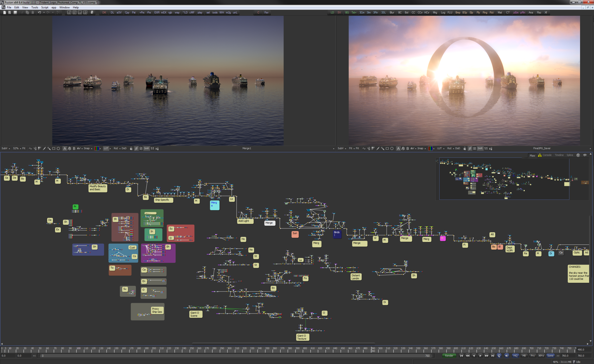The image size is (594, 364).
Task: Click the lock icon in left viewer
Action: (x=131, y=149)
